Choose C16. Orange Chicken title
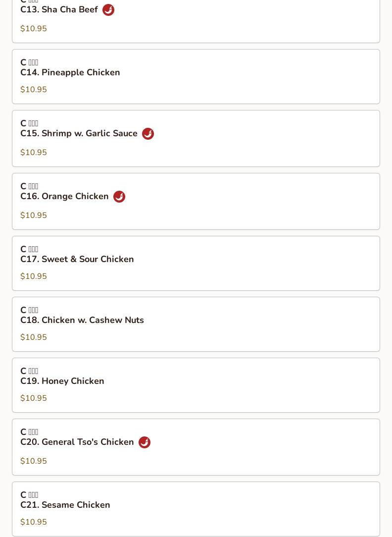The width and height of the screenshot is (392, 537). 64,196
